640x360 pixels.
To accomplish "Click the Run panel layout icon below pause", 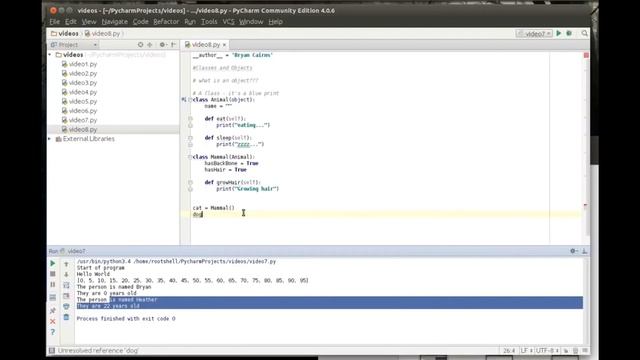I will pyautogui.click(x=53, y=298).
